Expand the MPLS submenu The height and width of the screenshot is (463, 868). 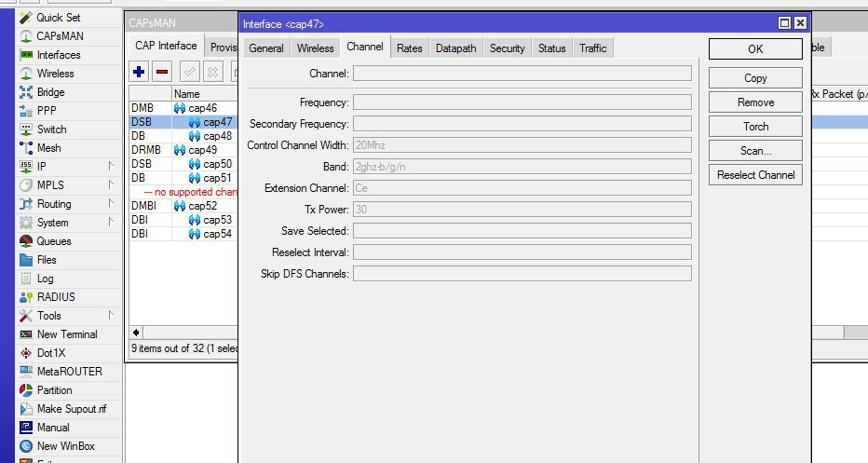pyautogui.click(x=111, y=185)
